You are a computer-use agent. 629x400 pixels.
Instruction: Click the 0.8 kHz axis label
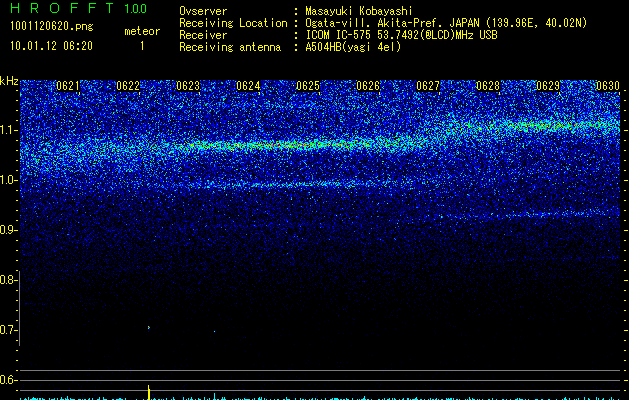(x=8, y=280)
